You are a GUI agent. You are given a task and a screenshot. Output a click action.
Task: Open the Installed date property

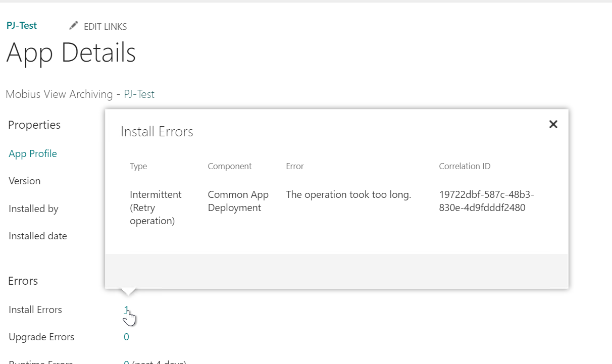37,236
